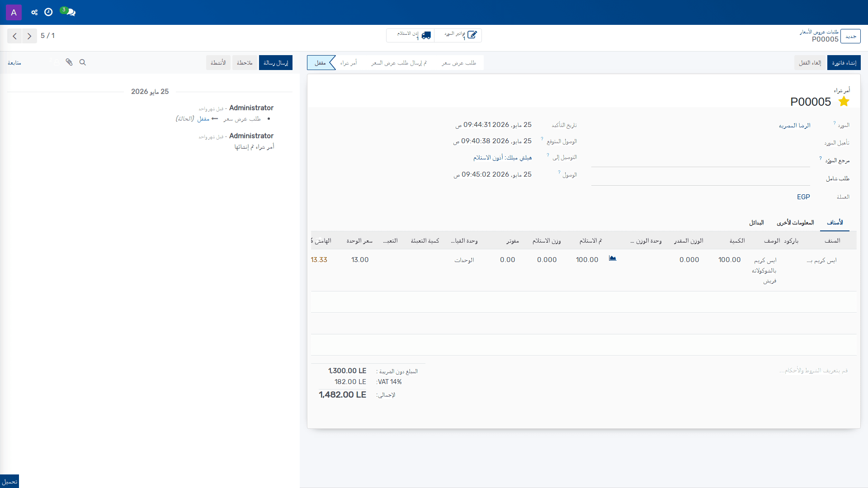Click the pager counter 5 / 1
This screenshot has height=488, width=868.
click(x=47, y=36)
